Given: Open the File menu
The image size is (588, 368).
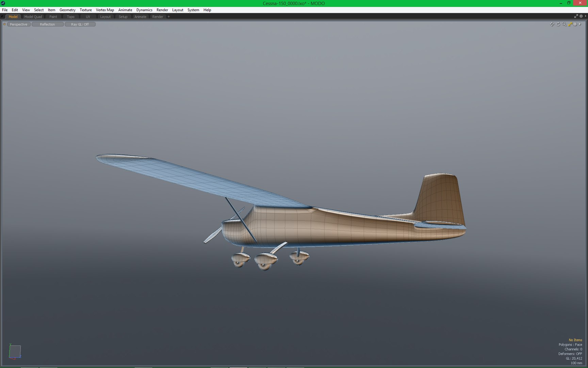Looking at the screenshot, I should click(x=5, y=10).
